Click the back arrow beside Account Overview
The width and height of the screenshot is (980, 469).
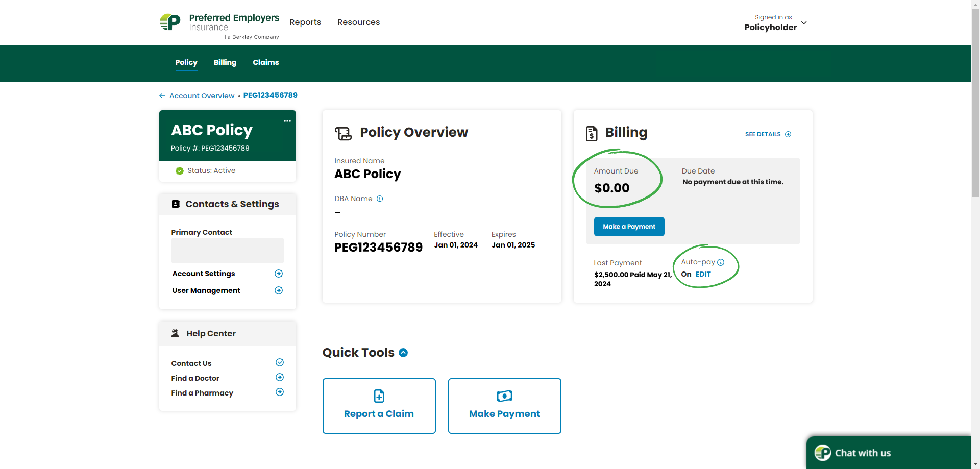162,95
